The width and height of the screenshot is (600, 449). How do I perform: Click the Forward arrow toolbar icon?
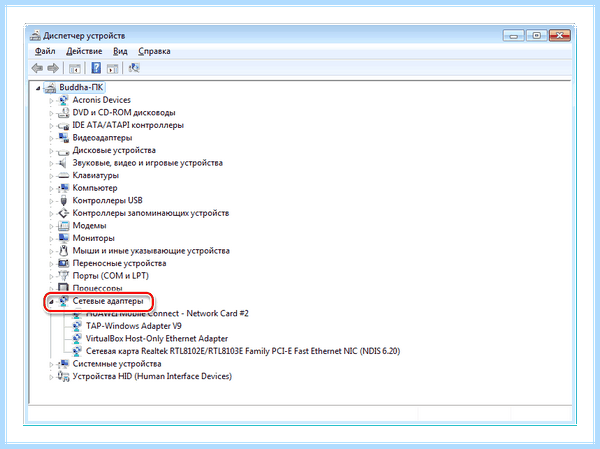pyautogui.click(x=53, y=68)
